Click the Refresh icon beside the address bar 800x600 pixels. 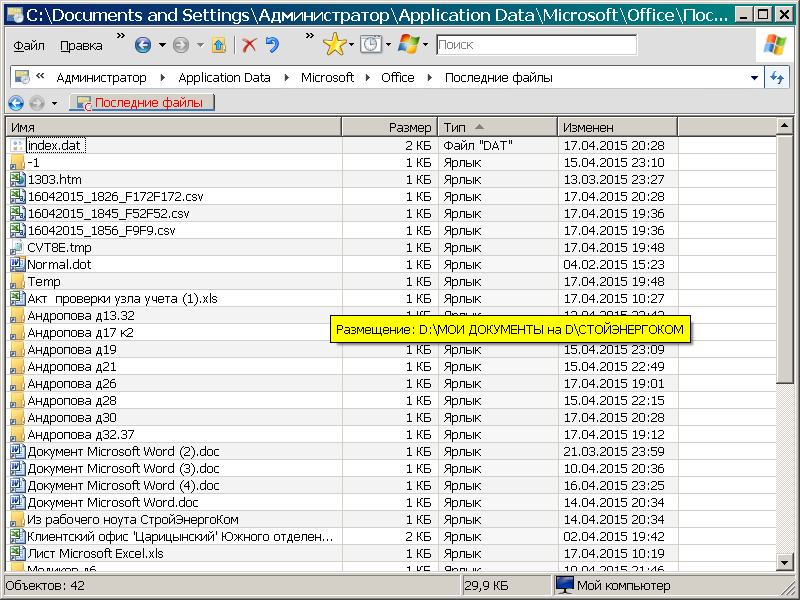coord(778,78)
